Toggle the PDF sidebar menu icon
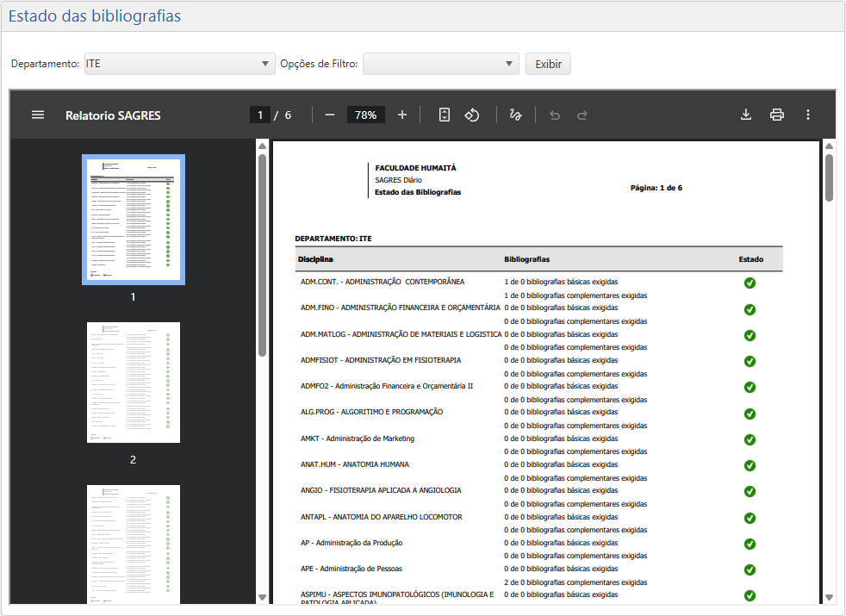This screenshot has width=846, height=616. [38, 115]
